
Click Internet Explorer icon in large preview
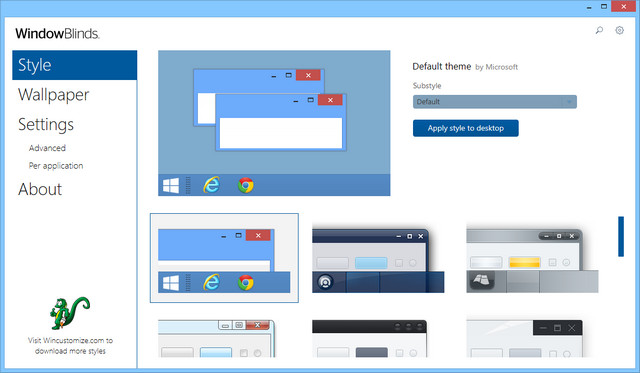[211, 185]
